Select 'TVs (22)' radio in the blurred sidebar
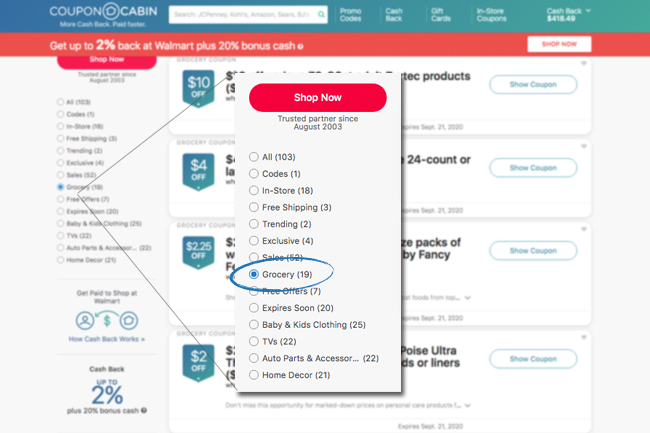Screen dimensions: 650x433 coord(61,235)
